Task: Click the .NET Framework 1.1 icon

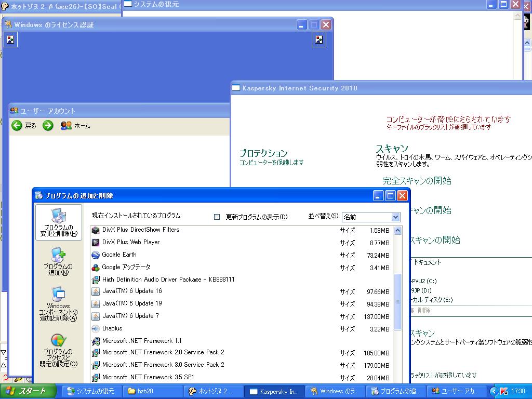Action: coord(96,341)
